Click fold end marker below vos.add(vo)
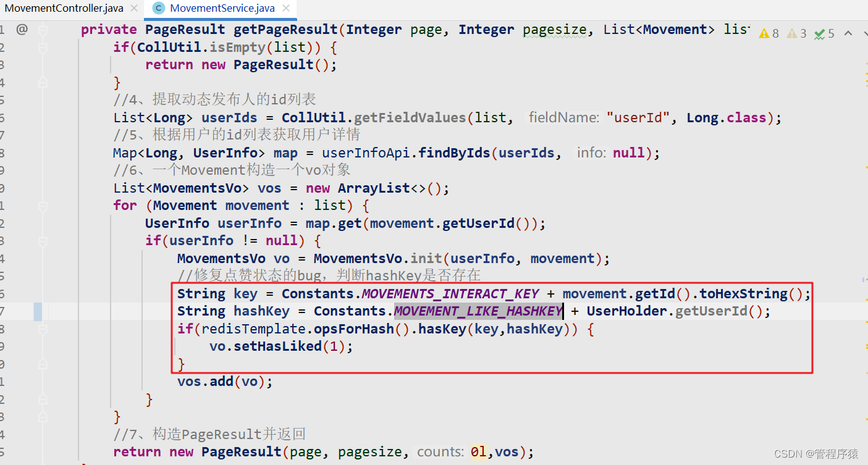This screenshot has width=868, height=465. 43,400
